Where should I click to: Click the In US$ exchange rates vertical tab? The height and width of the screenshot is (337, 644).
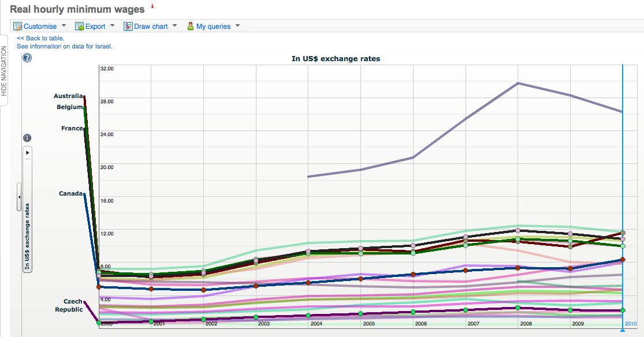click(x=27, y=237)
